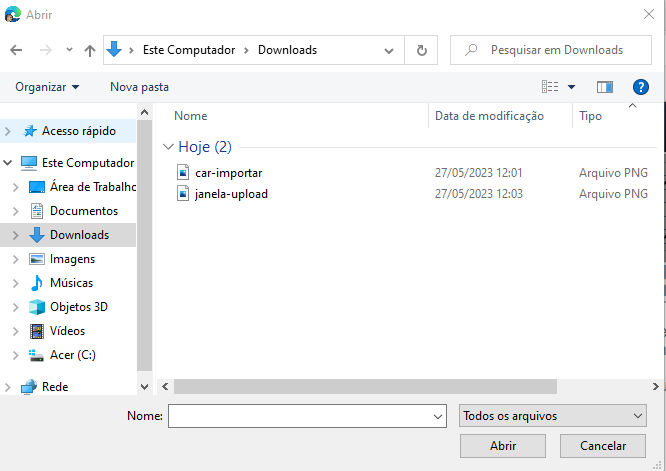Open the Músicas folder in sidebar

coord(70,283)
